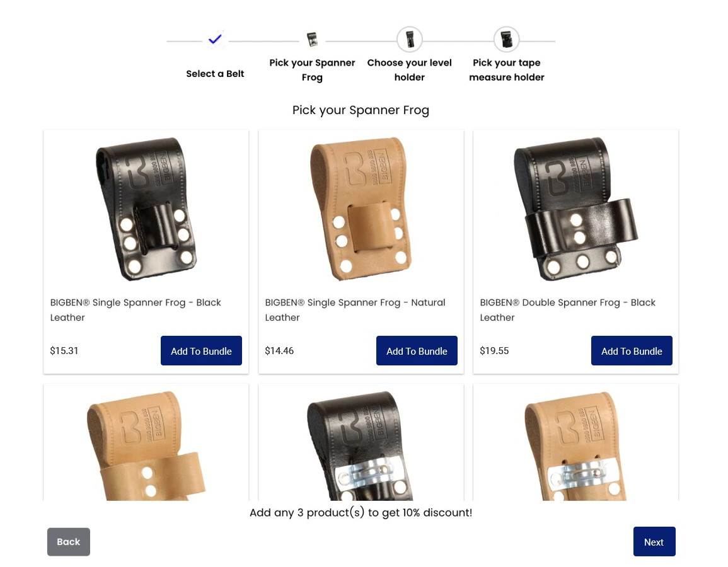Click the Select a Belt step label
The image size is (728, 567).
pyautogui.click(x=215, y=73)
